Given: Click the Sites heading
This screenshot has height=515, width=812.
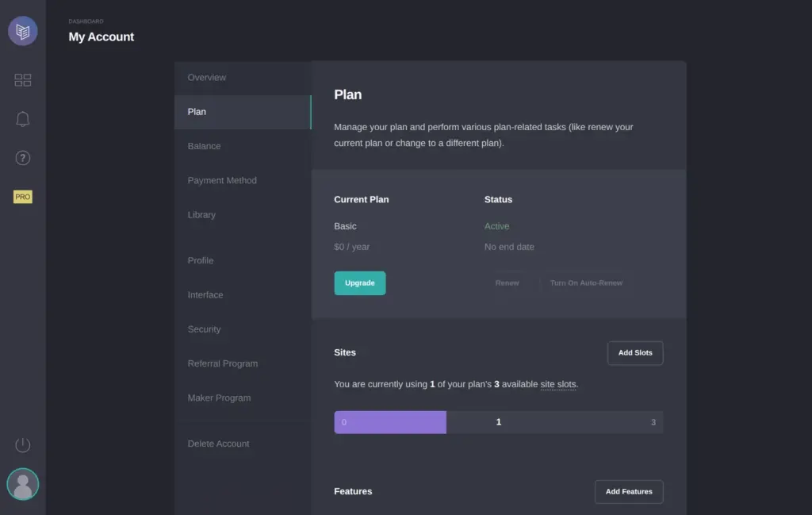Looking at the screenshot, I should [345, 352].
